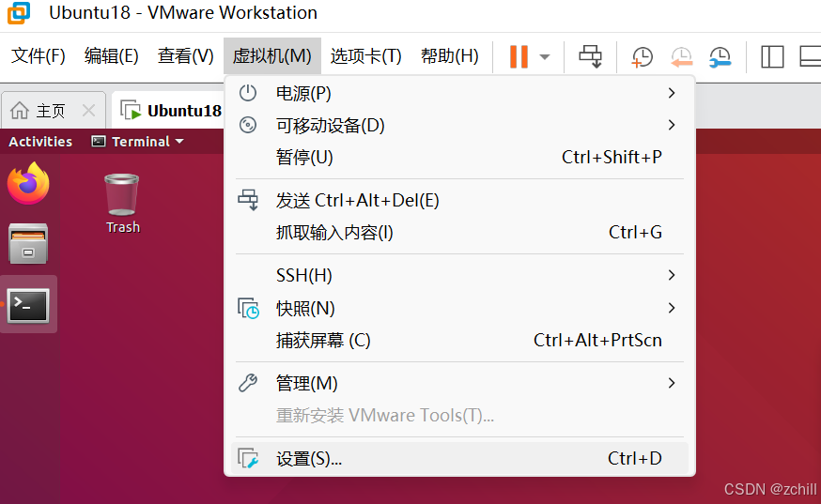Expand the 可移动设备(D) submenu arrow
Viewport: 821px width, 504px height.
672,125
